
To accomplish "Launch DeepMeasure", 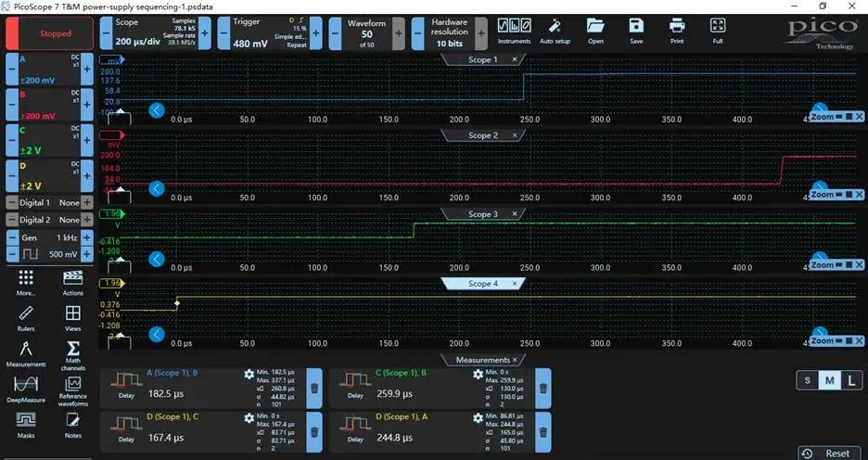I will [25, 390].
